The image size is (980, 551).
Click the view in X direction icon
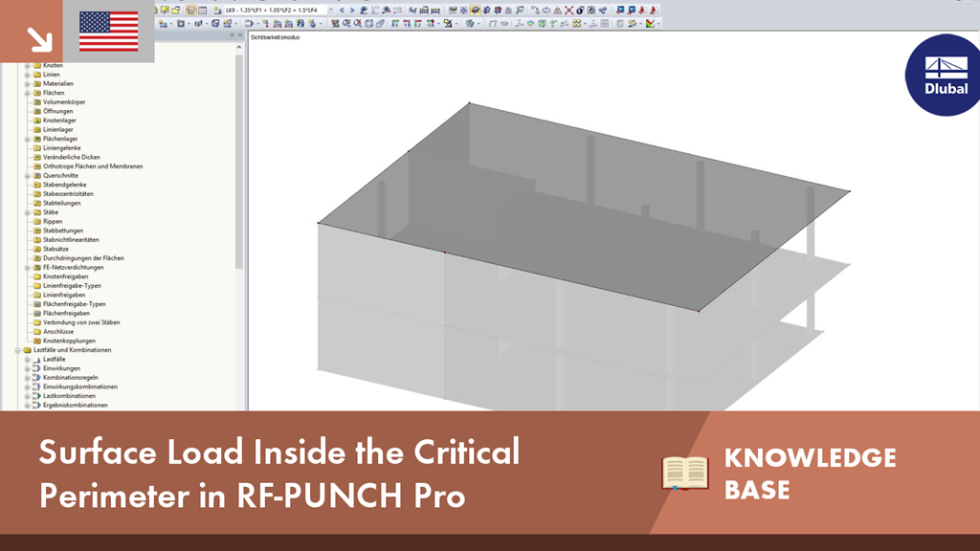(395, 24)
